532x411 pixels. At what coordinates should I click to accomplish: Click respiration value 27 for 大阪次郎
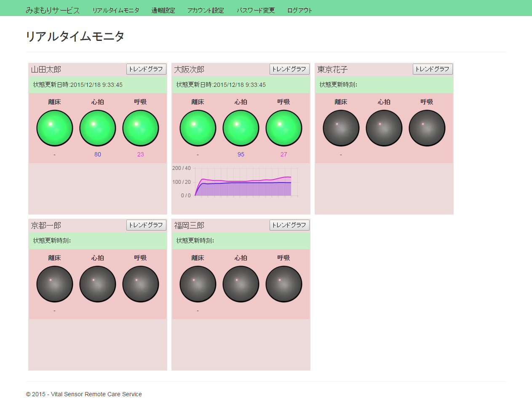(284, 154)
